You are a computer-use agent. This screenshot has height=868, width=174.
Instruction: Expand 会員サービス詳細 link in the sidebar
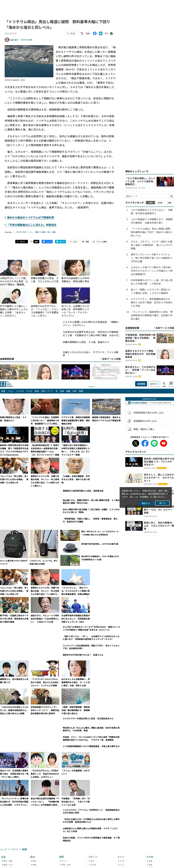click(x=164, y=328)
